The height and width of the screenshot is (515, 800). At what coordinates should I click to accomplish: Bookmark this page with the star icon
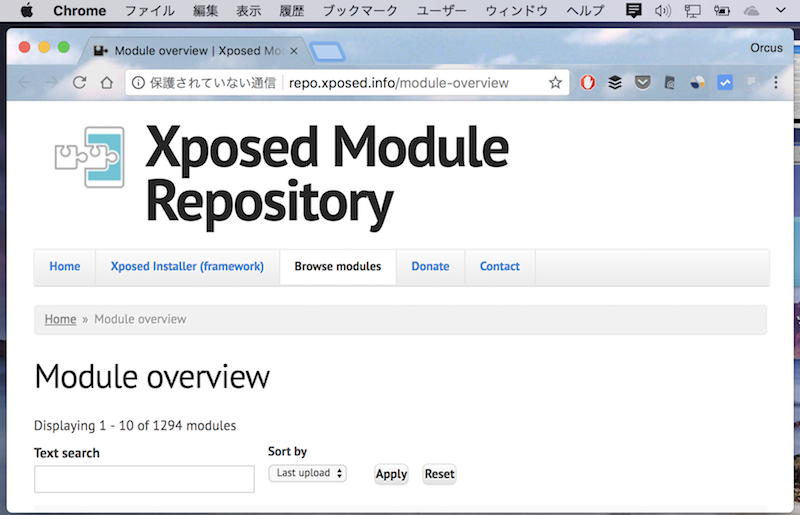point(555,82)
